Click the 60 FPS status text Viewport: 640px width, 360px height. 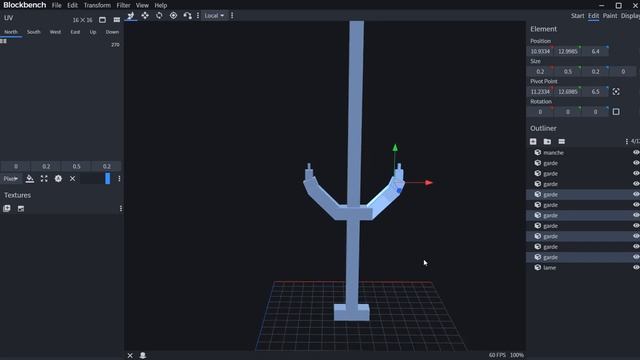tap(497, 355)
